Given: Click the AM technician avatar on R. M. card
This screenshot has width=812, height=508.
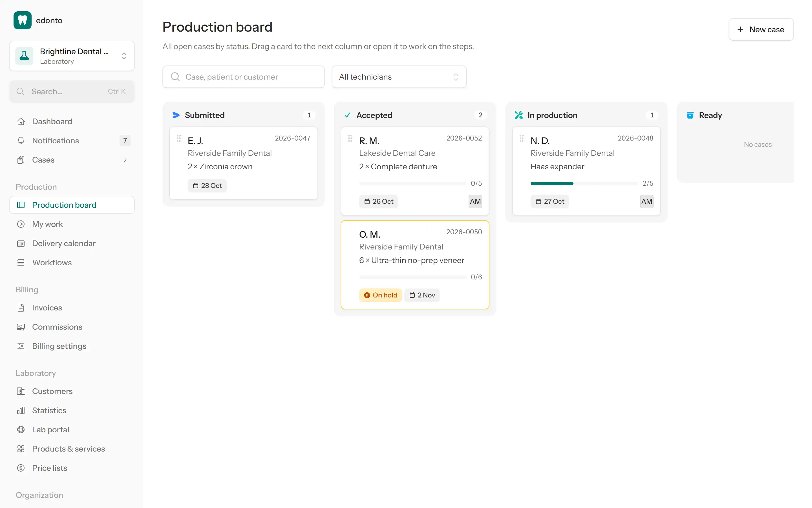Looking at the screenshot, I should pos(475,202).
